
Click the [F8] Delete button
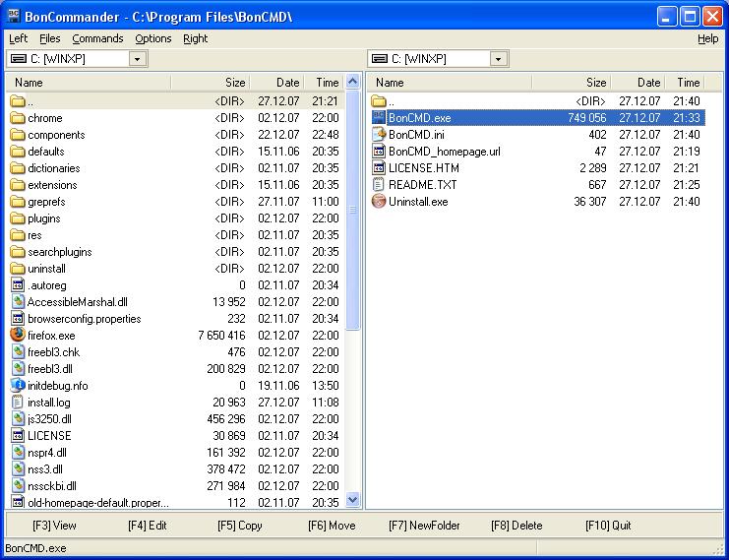pos(516,526)
